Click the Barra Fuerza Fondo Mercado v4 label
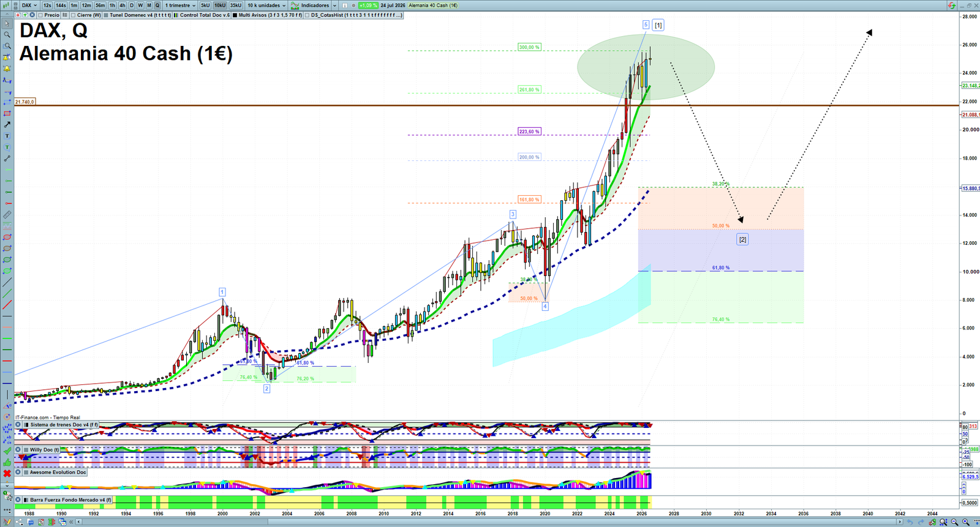This screenshot has width=980, height=527. [71, 499]
